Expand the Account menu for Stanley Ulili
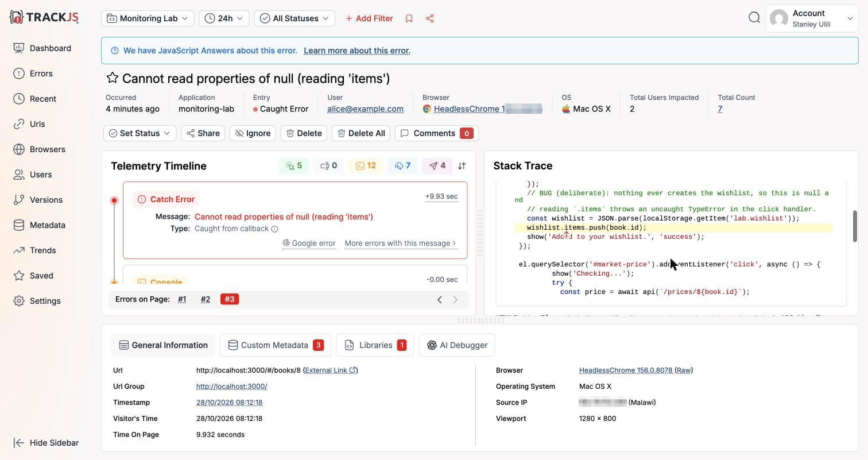Image resolution: width=868 pixels, height=460 pixels. click(812, 18)
